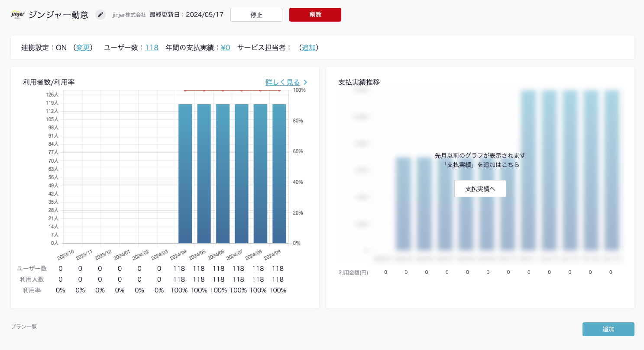
Task: Click the blue 追加 button under the payment chart
Action: tap(608, 329)
